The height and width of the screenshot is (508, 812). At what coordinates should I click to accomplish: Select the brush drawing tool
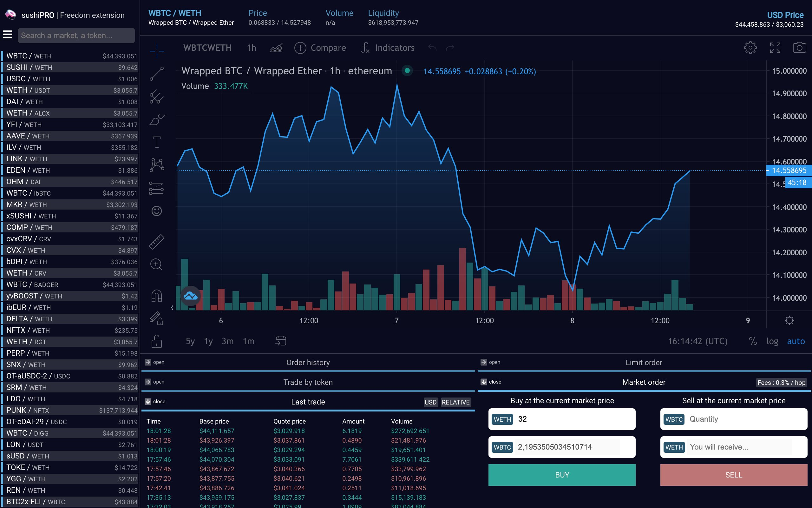coord(157,120)
